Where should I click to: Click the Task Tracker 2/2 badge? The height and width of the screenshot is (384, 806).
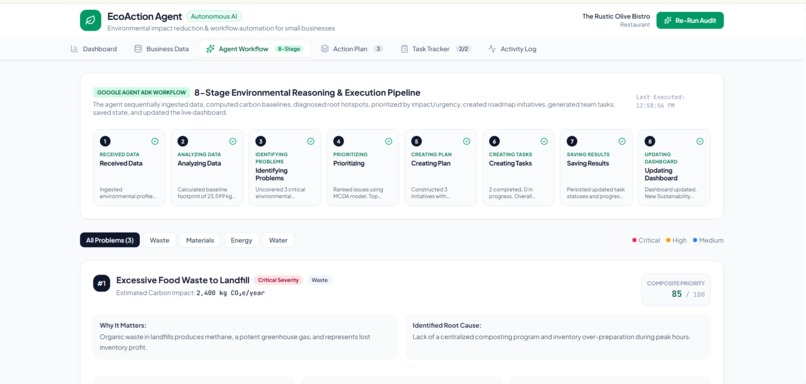(463, 49)
